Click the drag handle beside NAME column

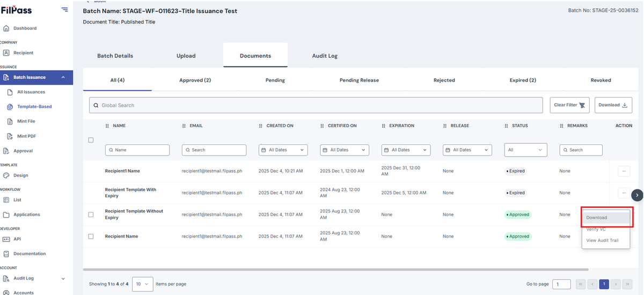107,126
